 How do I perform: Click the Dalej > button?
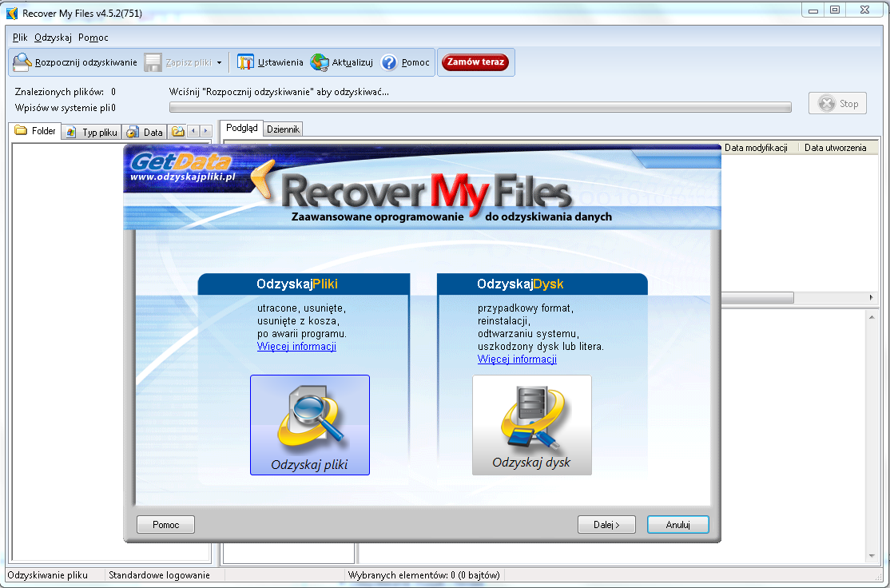(606, 524)
